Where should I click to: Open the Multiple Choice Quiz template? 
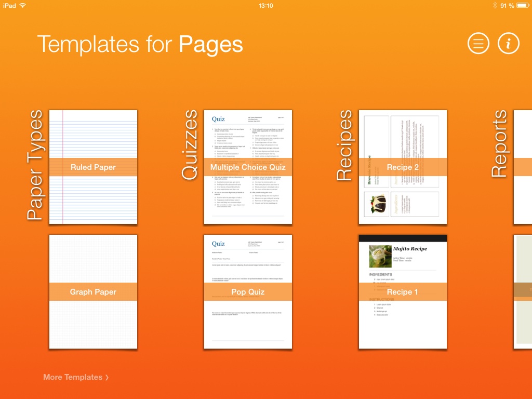(248, 167)
